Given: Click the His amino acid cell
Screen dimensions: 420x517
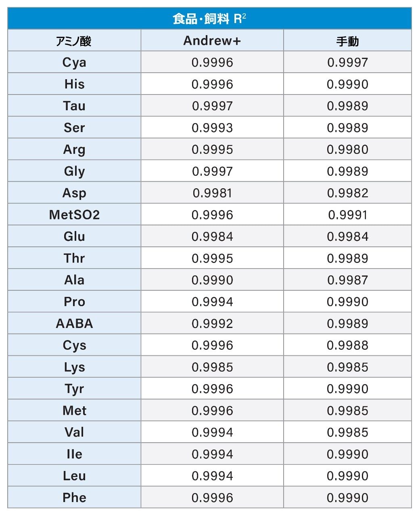Looking at the screenshot, I should coord(74,84).
